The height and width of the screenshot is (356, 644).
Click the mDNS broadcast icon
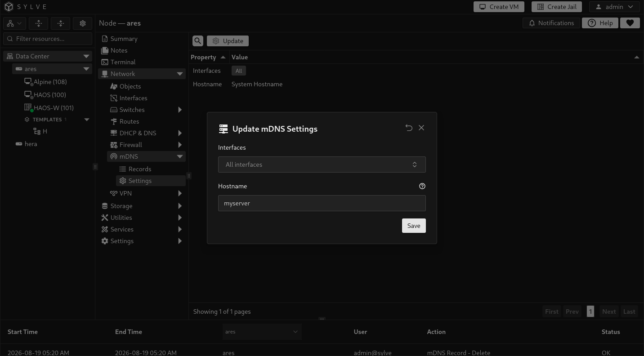[114, 156]
